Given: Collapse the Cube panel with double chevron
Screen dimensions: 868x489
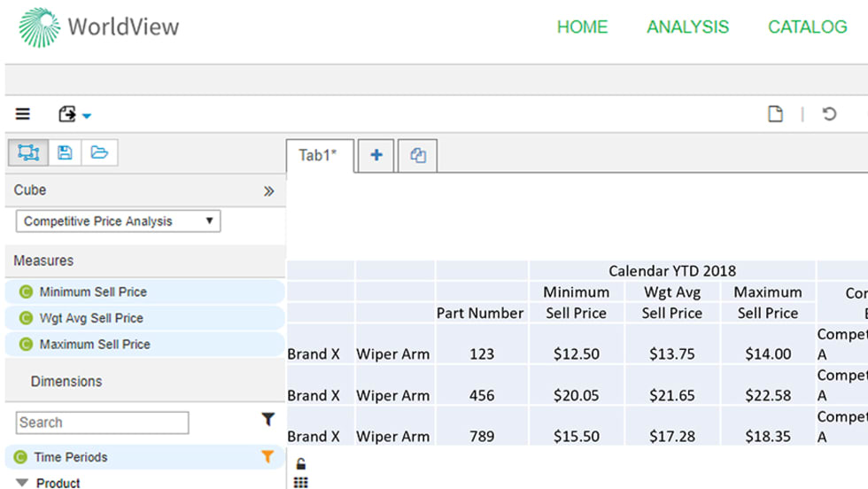Looking at the screenshot, I should [268, 191].
